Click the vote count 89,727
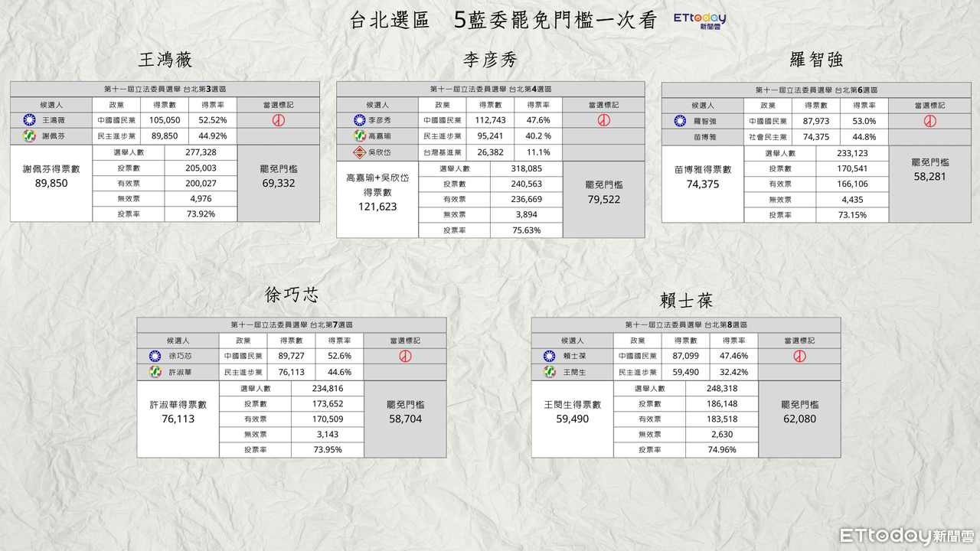The image size is (980, 551). point(292,356)
